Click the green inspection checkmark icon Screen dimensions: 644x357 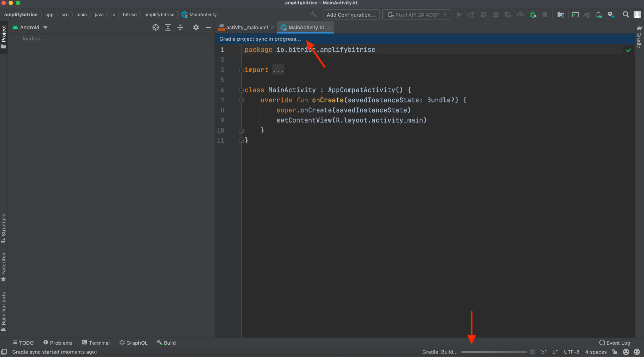(628, 50)
